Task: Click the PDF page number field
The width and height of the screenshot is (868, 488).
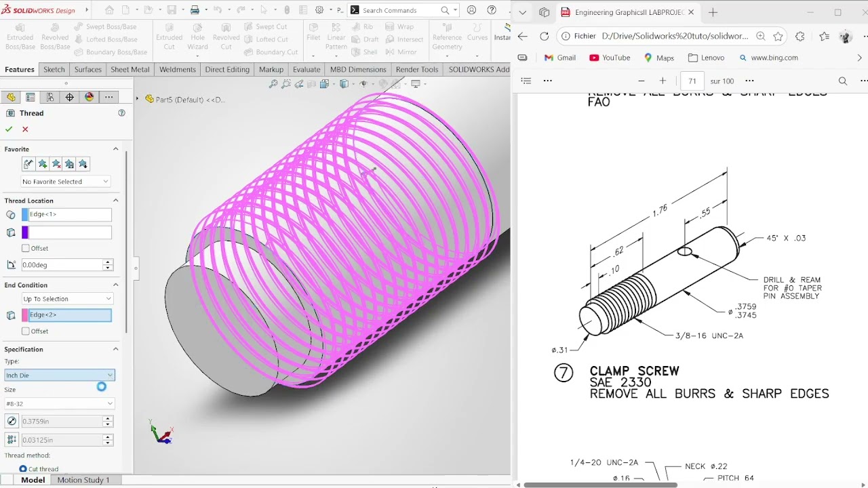Action: 692,81
